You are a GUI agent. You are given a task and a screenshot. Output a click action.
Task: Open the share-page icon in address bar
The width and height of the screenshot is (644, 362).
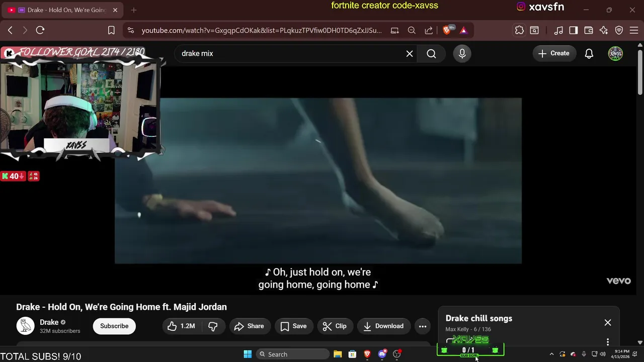pyautogui.click(x=429, y=30)
